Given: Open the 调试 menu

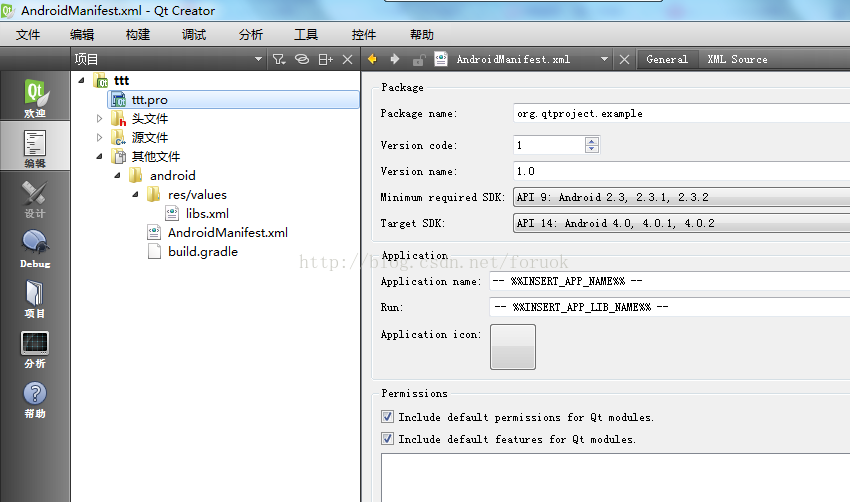Looking at the screenshot, I should pos(194,35).
